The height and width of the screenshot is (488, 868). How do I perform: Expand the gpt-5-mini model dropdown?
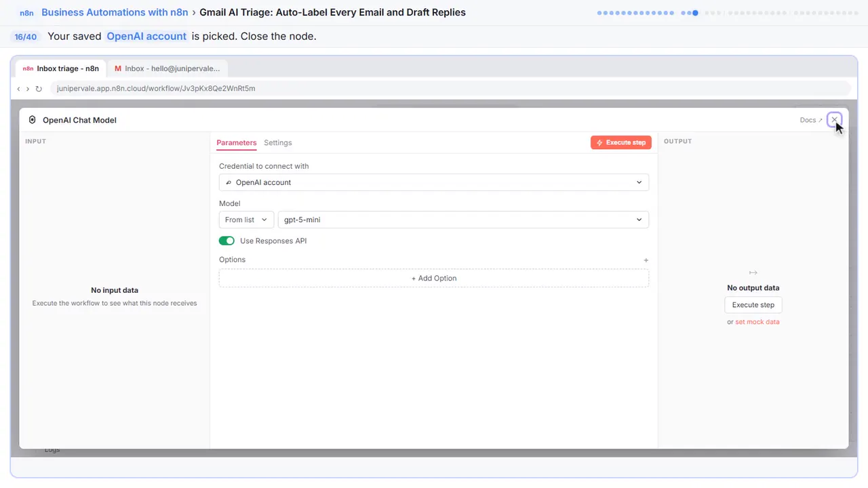tap(463, 220)
